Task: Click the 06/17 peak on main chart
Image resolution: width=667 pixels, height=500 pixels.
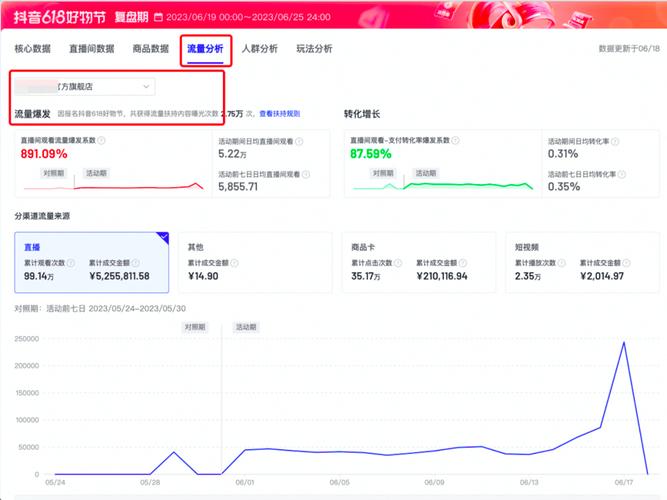Action: tap(624, 342)
